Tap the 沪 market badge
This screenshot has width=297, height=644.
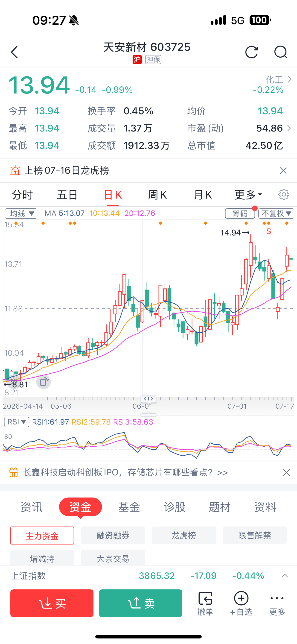click(137, 60)
